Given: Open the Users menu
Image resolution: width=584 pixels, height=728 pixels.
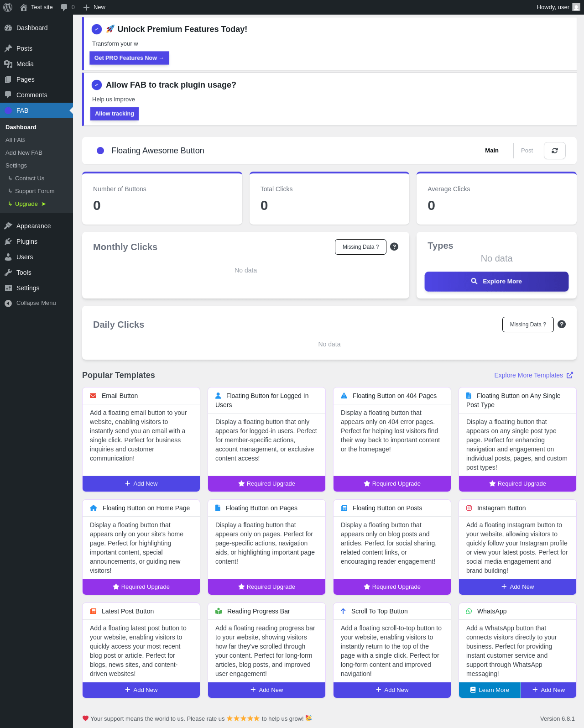Looking at the screenshot, I should [36, 257].
